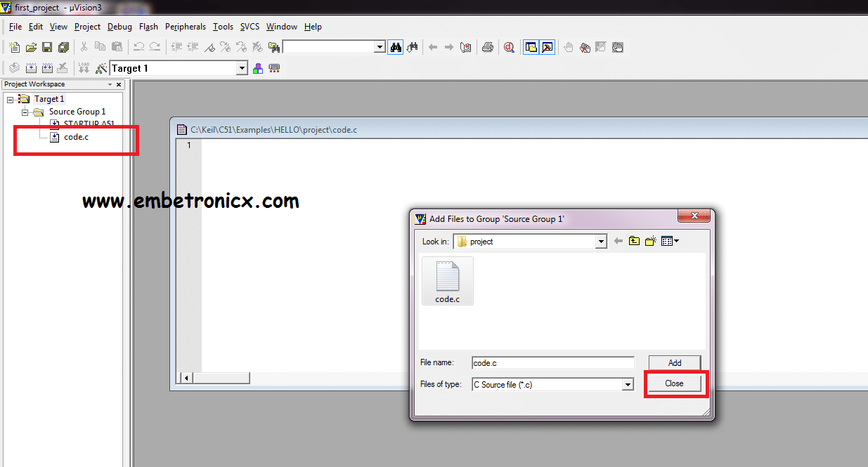
Task: Click the Open file folder icon
Action: (x=31, y=47)
